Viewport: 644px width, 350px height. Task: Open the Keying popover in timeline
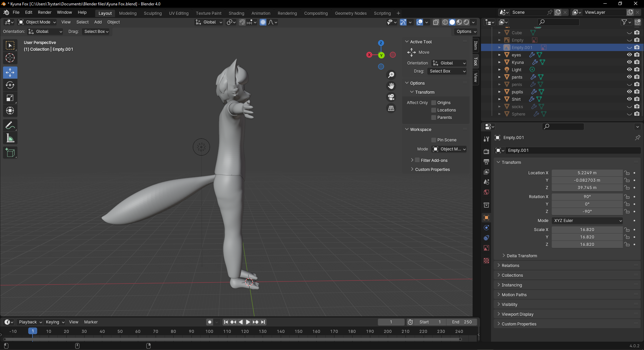(x=55, y=322)
